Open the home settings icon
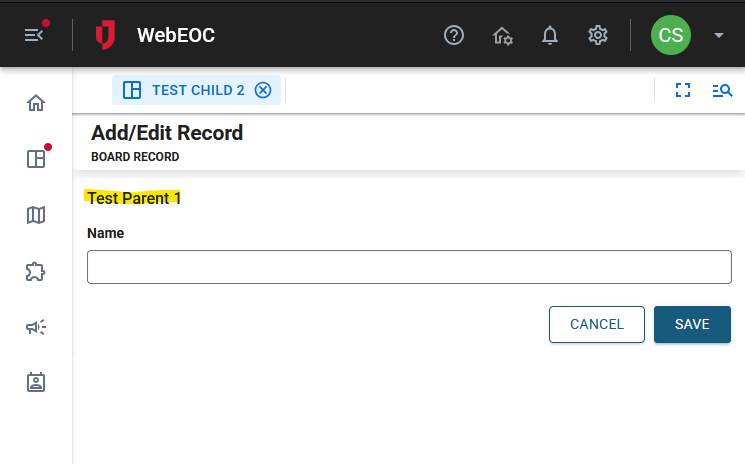 [x=503, y=36]
